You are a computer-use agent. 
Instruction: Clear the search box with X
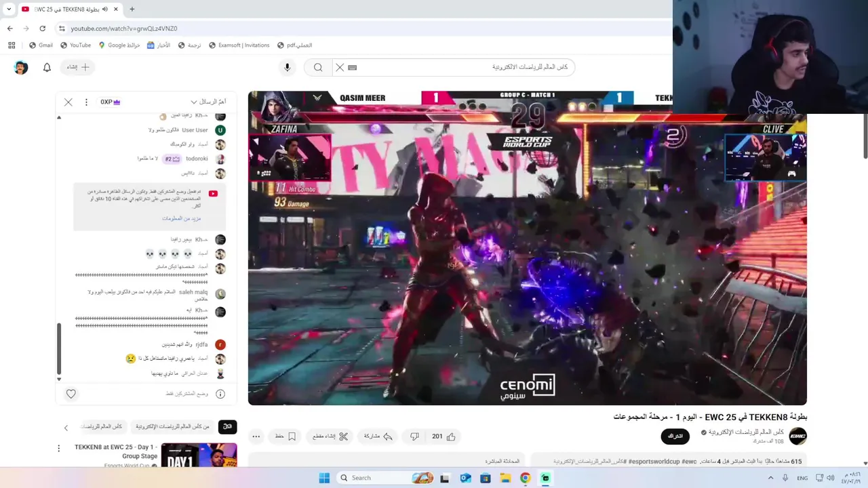point(340,67)
